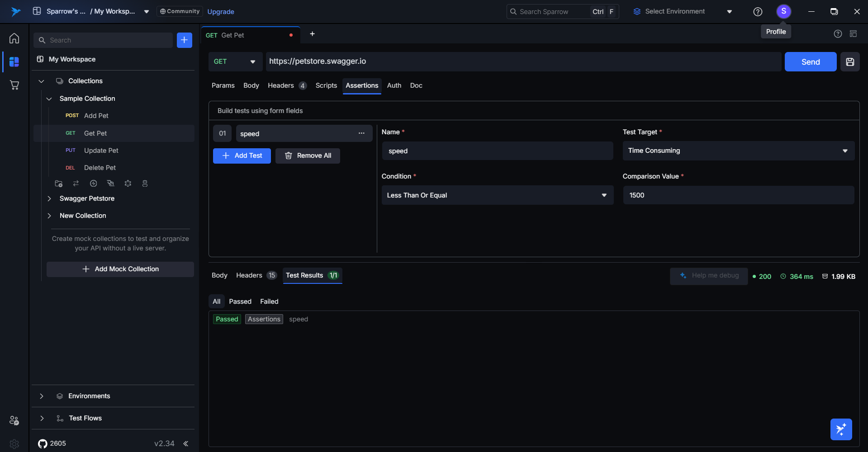
Task: Click the Home icon in left sidebar
Action: click(14, 38)
